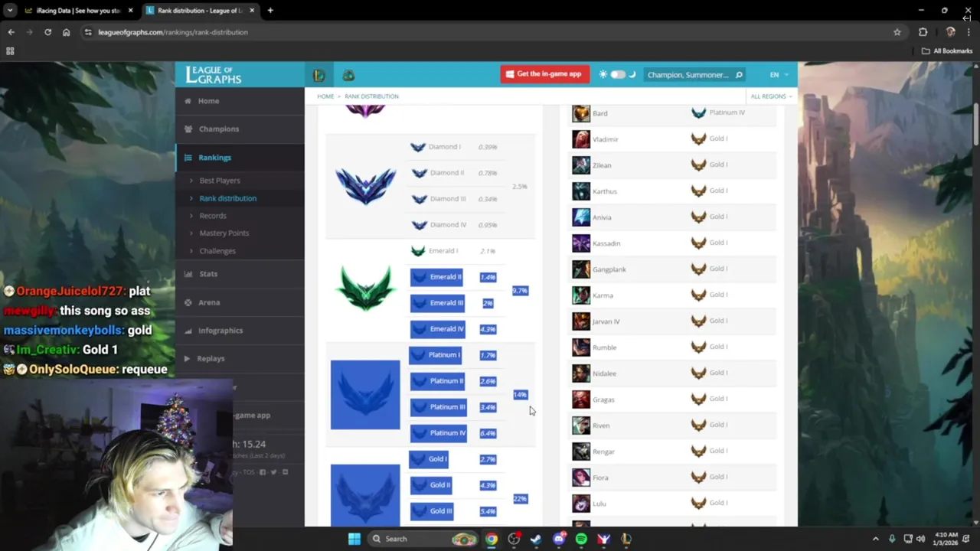
Task: Click the League of Graphs logo
Action: click(214, 75)
